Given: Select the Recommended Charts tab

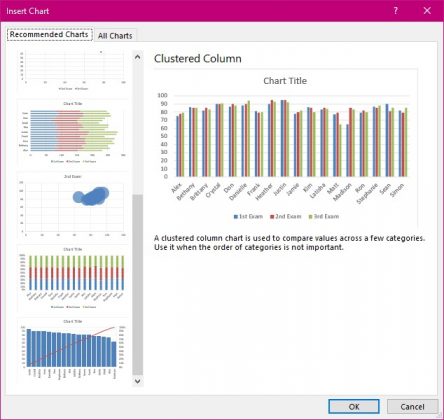Looking at the screenshot, I should click(x=49, y=34).
